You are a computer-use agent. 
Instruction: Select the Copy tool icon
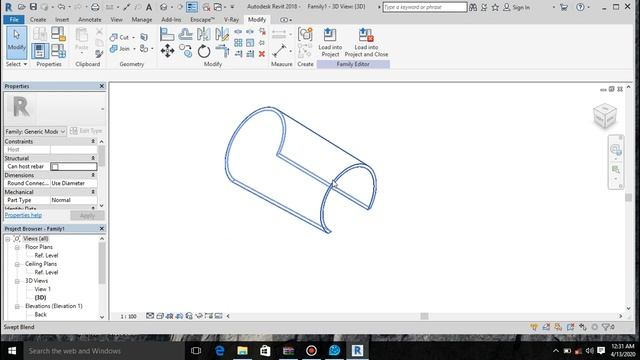185,51
